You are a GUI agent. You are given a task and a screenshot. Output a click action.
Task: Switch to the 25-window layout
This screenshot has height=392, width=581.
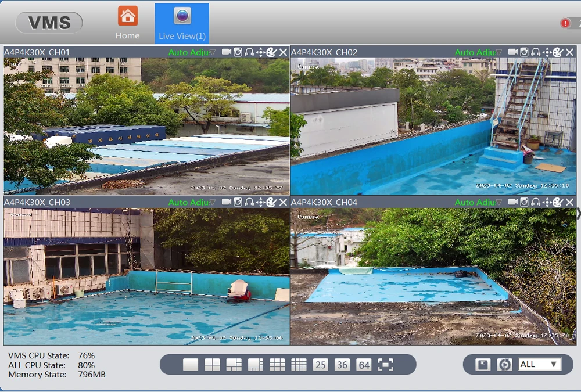pos(320,365)
